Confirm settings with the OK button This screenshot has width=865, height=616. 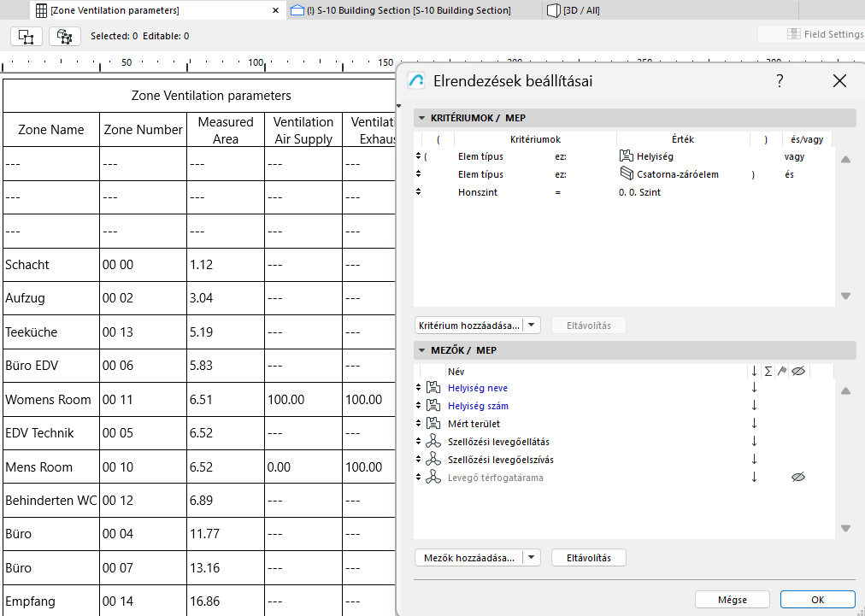pyautogui.click(x=816, y=599)
